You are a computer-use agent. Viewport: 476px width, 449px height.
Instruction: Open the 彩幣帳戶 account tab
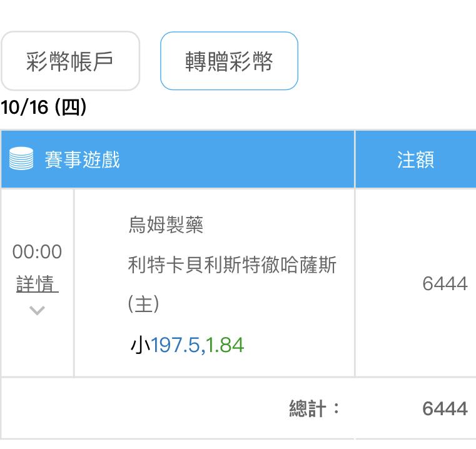coord(70,61)
